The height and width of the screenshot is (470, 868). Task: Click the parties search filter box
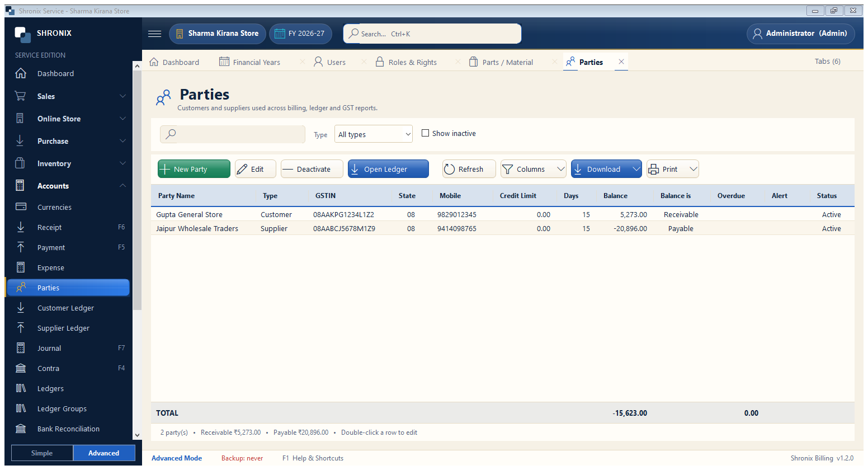pos(233,134)
